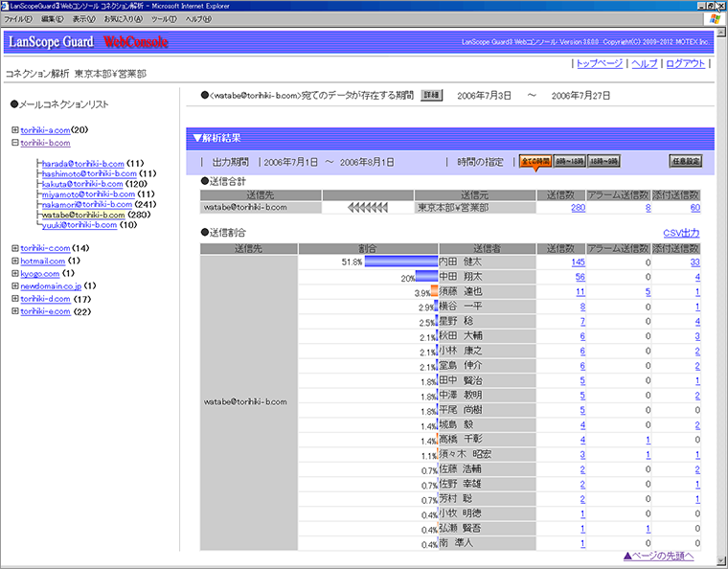Image resolution: width=728 pixels, height=569 pixels.
Task: Click the page's vertical scrollbar down arrow
Action: 720,560
